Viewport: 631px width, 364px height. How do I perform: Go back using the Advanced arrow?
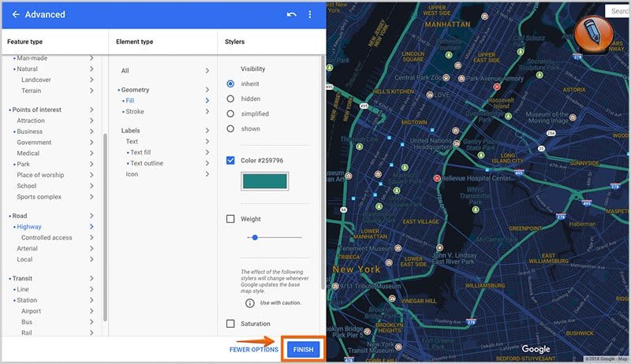[16, 14]
